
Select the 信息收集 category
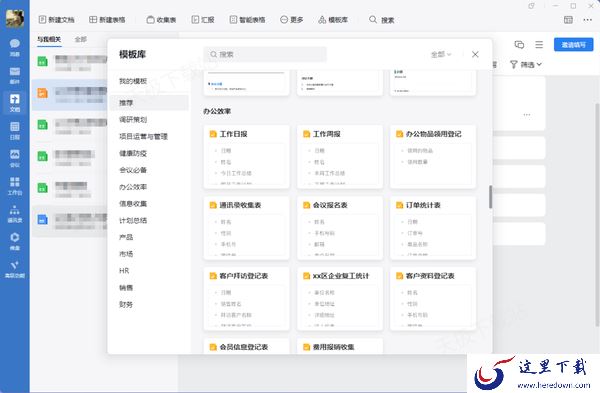(x=133, y=204)
